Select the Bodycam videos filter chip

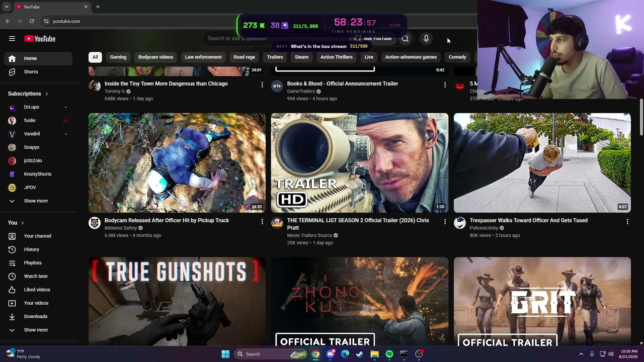pyautogui.click(x=155, y=57)
